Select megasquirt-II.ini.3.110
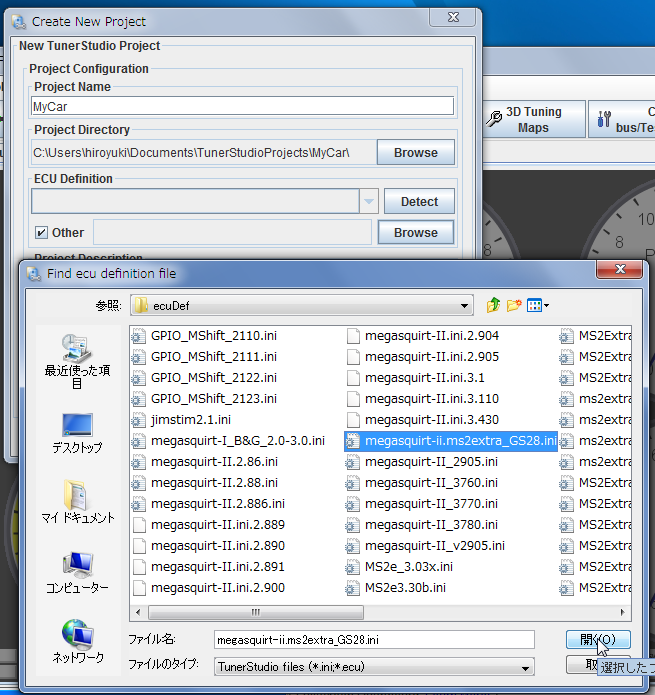This screenshot has height=695, width=655. click(x=432, y=398)
